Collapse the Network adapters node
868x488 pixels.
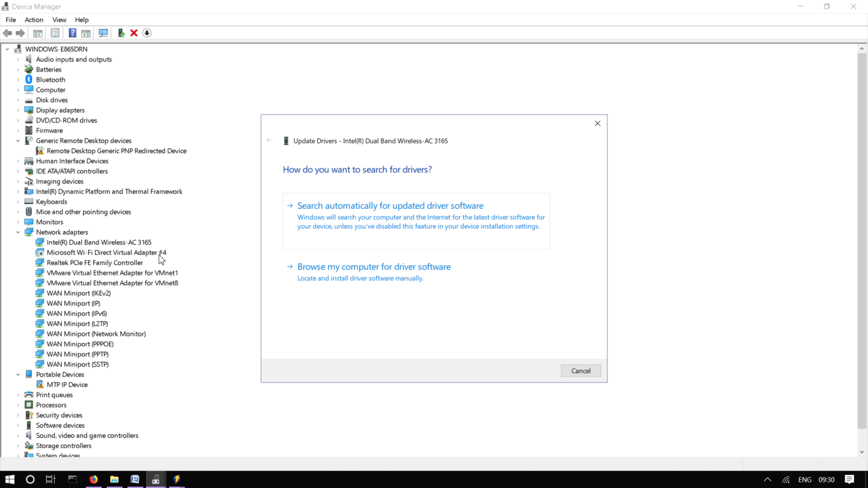pos(18,232)
